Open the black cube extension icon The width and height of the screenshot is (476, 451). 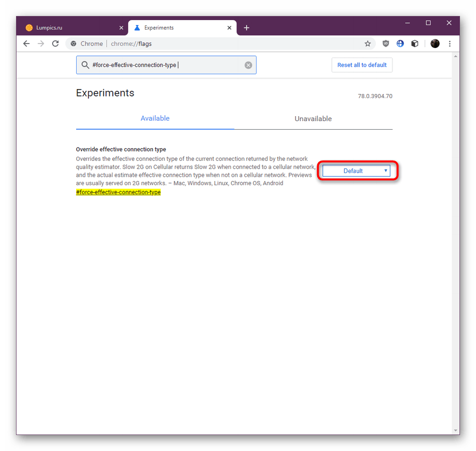pos(414,44)
